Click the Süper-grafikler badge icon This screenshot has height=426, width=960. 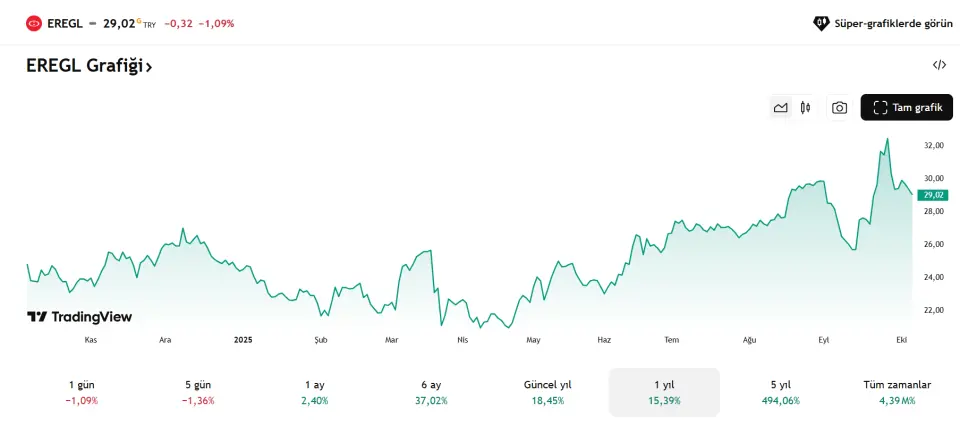point(821,22)
